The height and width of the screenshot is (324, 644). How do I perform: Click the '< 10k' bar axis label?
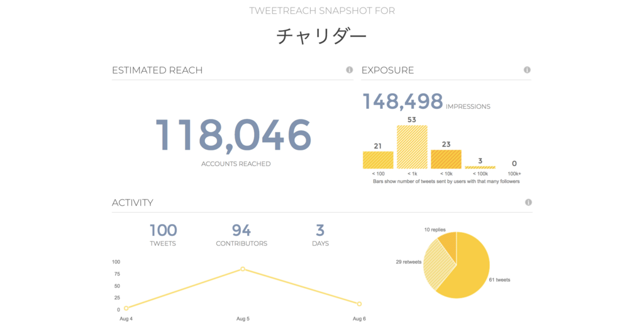(x=446, y=174)
